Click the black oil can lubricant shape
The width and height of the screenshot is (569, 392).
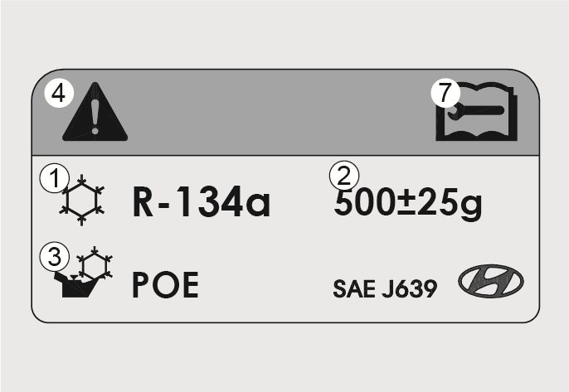click(75, 285)
